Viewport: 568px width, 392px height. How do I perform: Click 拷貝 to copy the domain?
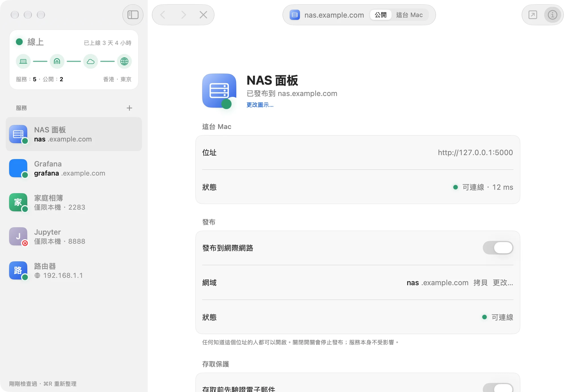tap(481, 283)
